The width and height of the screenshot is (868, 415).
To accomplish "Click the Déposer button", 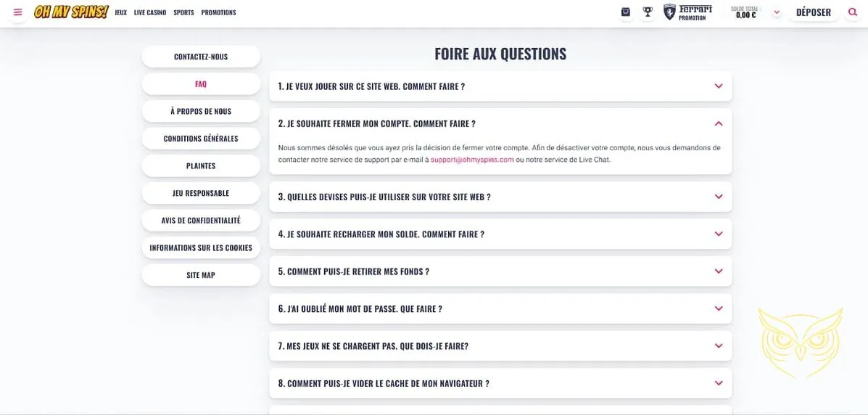I will coord(814,12).
